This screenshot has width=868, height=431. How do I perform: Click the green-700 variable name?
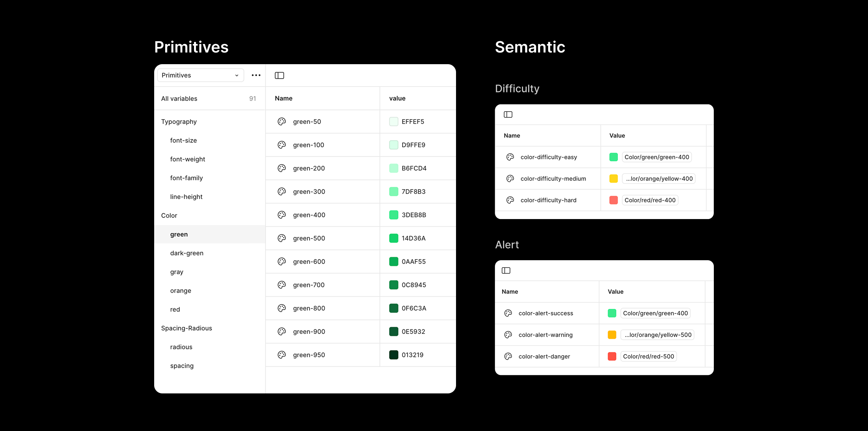pos(309,285)
